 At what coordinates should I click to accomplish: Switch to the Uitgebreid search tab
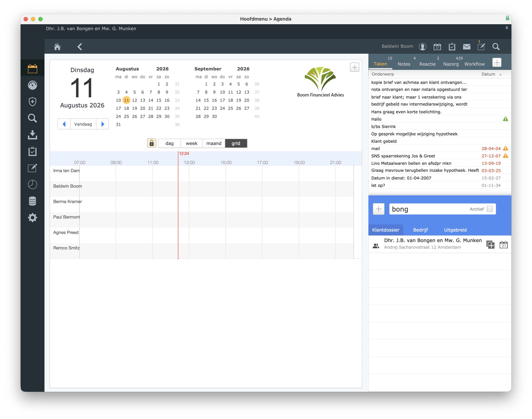pos(455,230)
